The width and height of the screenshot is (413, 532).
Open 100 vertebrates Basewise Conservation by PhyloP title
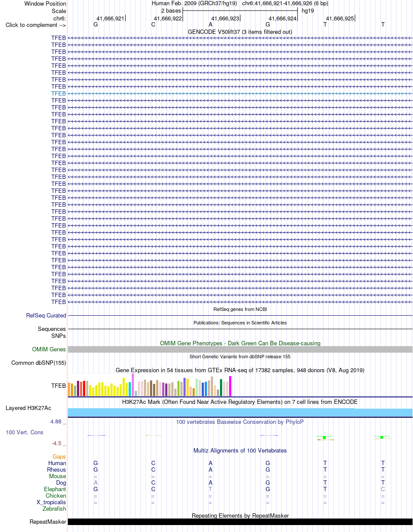[x=240, y=422]
